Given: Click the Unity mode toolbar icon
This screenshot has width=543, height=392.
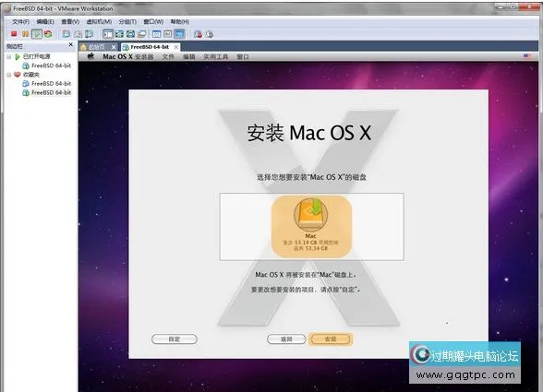Looking at the screenshot, I should pos(141,34).
